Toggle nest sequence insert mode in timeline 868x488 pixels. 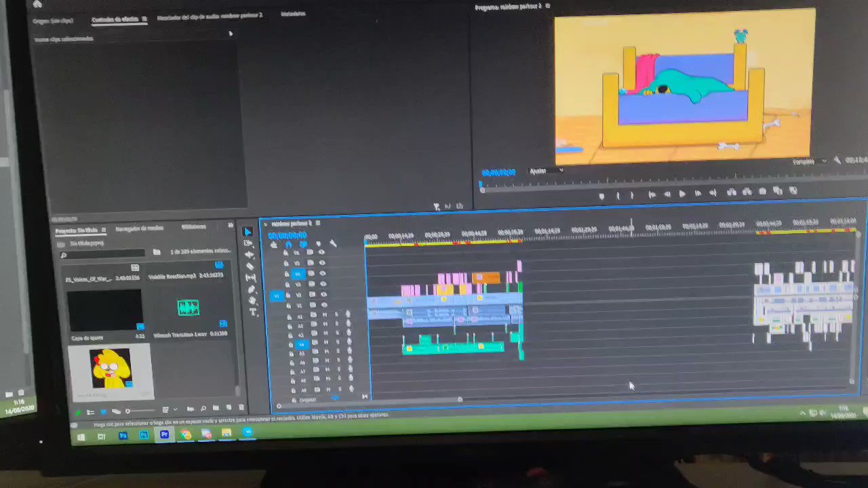point(274,245)
